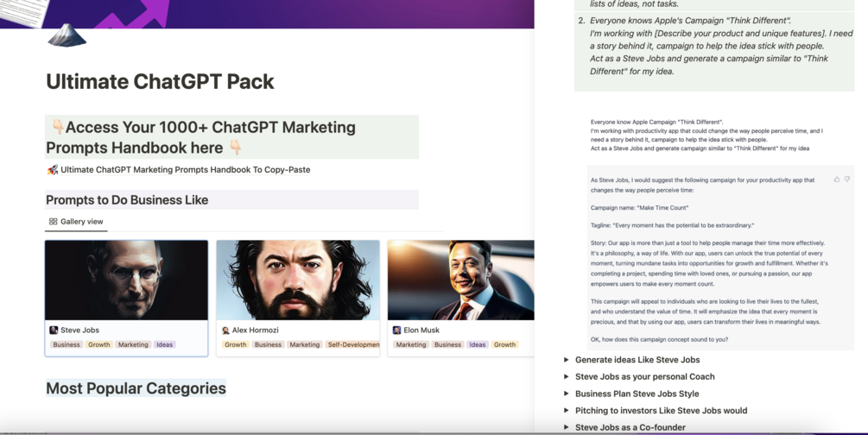This screenshot has width=868, height=435.
Task: Click the Elon Musk card title
Action: pyautogui.click(x=421, y=331)
